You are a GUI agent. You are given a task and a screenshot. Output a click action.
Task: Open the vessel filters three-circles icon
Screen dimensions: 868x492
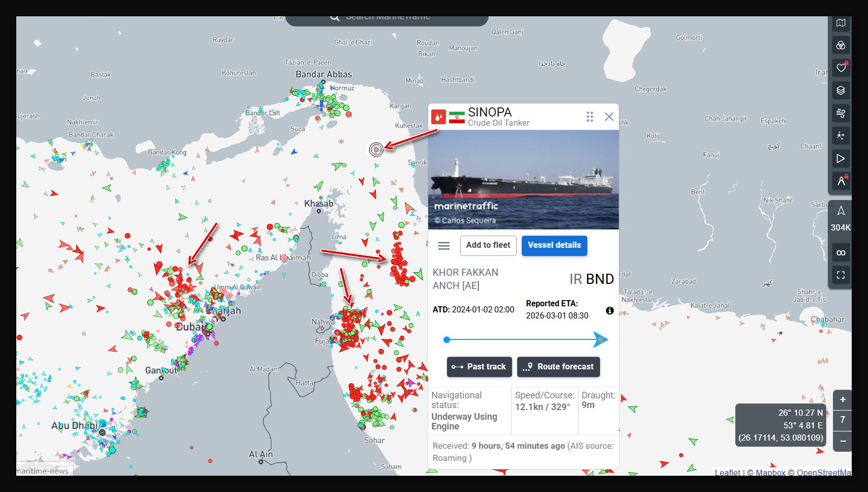point(841,45)
